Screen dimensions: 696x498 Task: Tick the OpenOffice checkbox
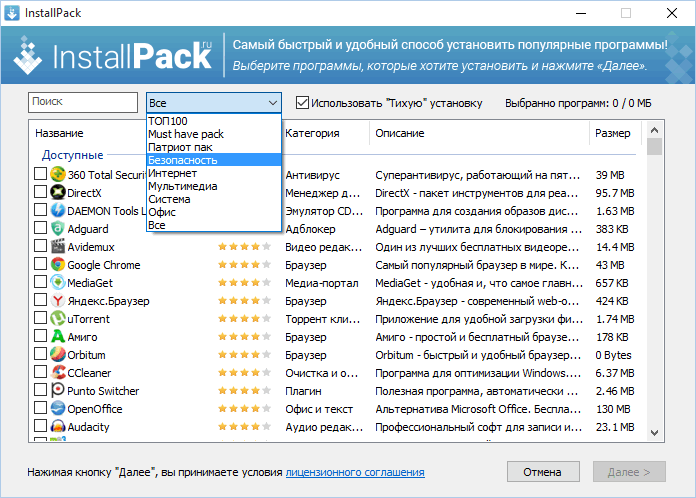[40, 407]
